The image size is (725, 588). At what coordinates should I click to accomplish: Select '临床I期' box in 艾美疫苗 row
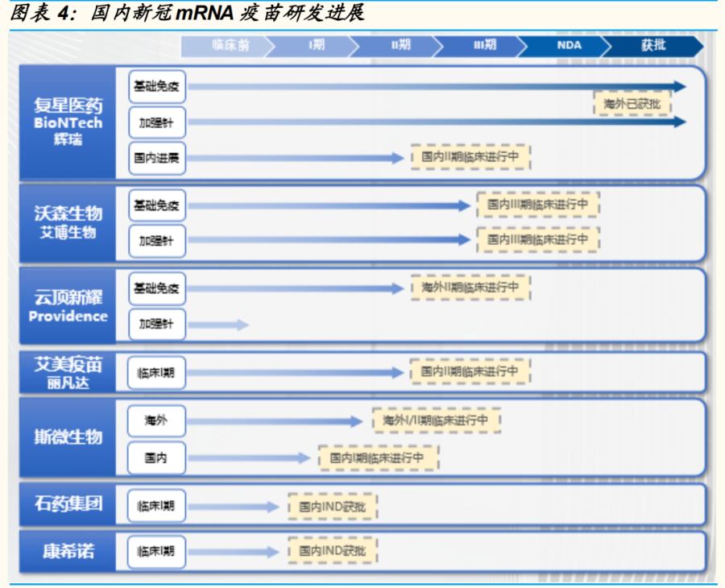tap(156, 373)
